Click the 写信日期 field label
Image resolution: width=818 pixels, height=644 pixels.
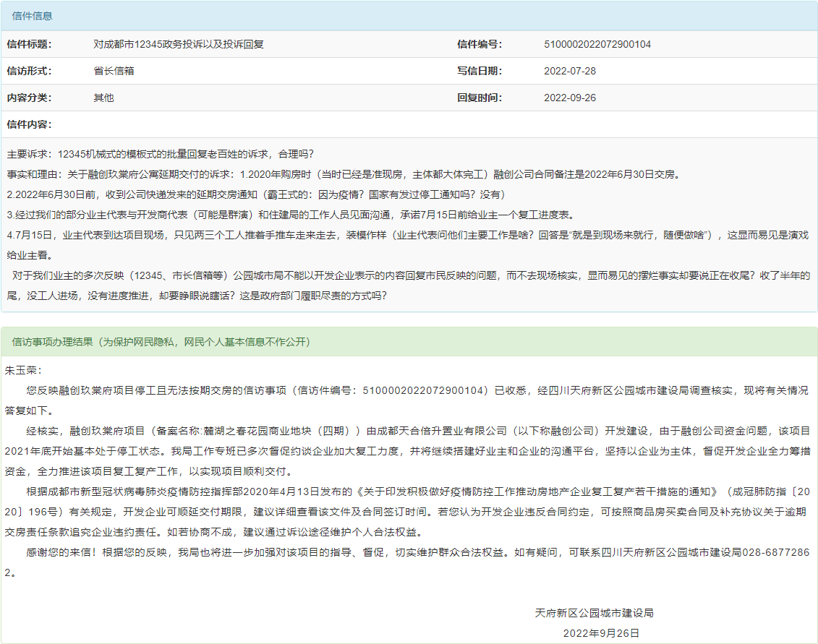pyautogui.click(x=479, y=71)
